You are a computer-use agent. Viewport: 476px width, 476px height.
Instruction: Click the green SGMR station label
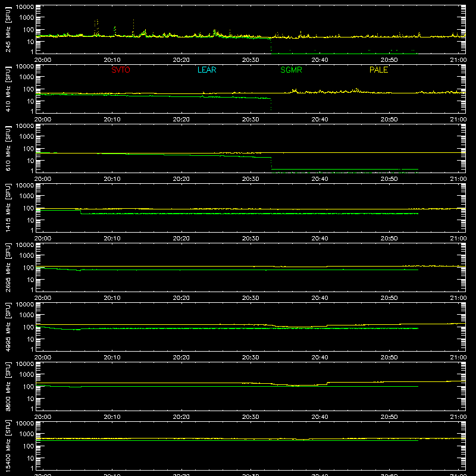[x=291, y=70]
